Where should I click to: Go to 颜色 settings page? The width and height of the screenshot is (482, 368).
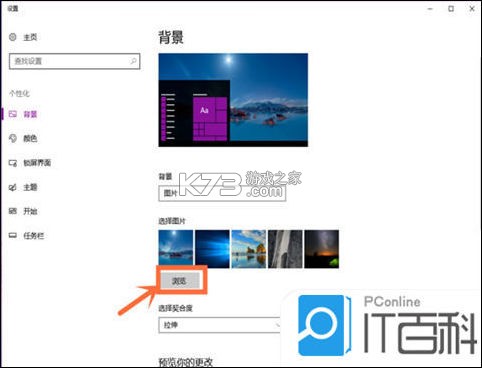(30, 138)
